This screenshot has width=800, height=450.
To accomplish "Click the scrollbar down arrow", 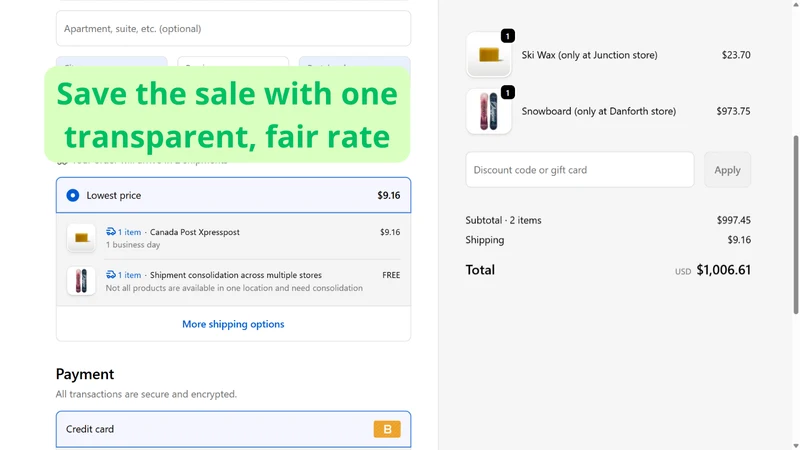I will click(x=795, y=446).
